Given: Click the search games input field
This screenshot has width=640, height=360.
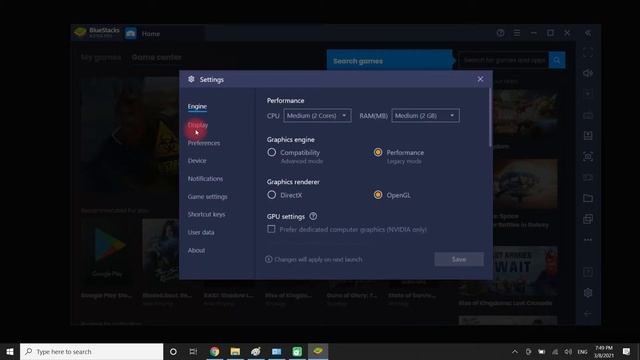Looking at the screenshot, I should pos(504,60).
